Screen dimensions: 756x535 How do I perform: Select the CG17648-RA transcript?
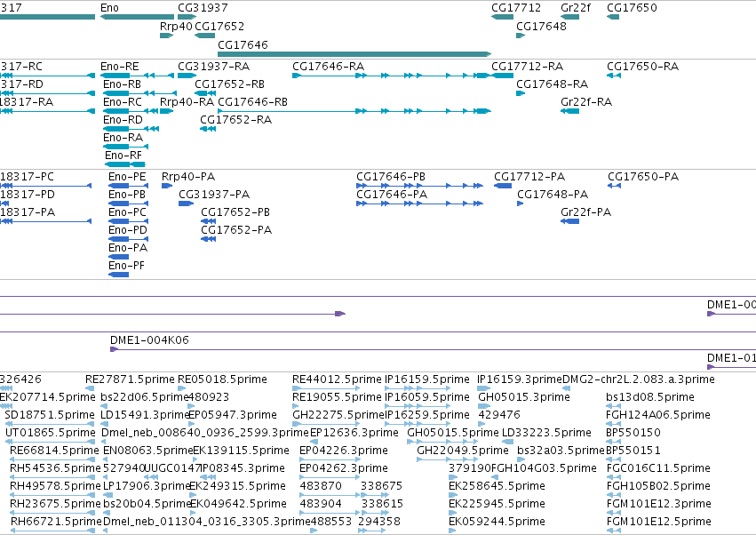[x=521, y=93]
